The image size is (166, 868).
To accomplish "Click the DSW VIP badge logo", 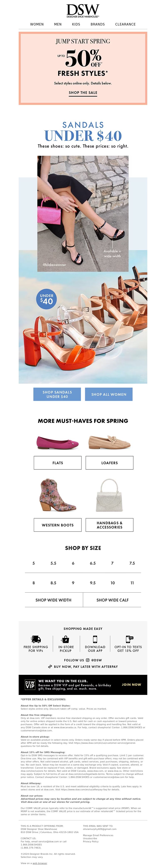I will pos(30,684).
